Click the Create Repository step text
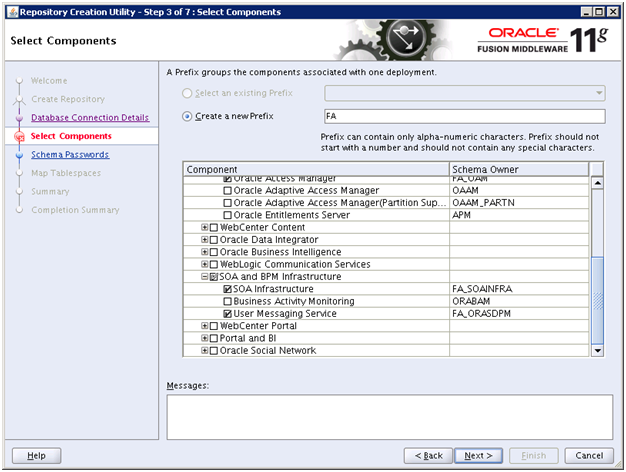 (x=68, y=99)
